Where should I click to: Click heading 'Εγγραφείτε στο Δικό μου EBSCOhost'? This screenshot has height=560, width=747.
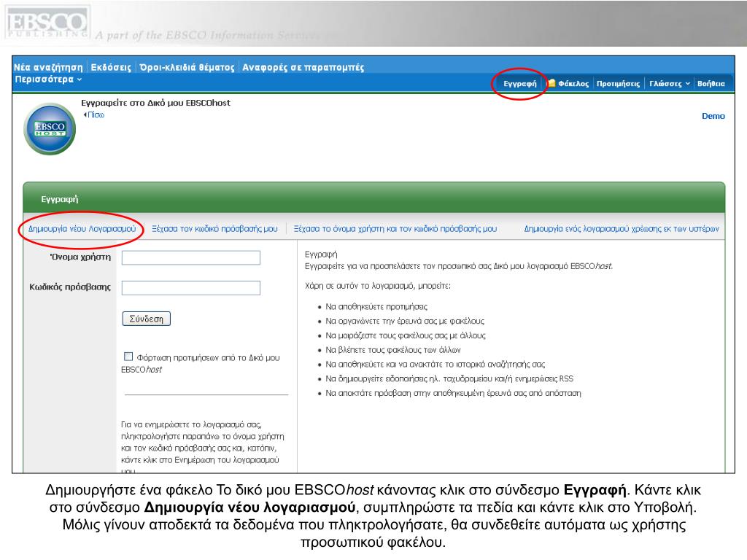pyautogui.click(x=155, y=103)
